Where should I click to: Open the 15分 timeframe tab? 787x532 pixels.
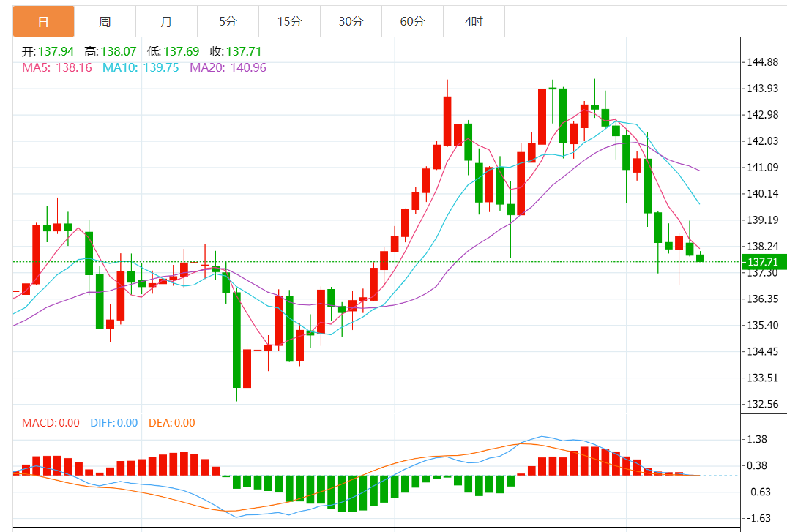coord(290,21)
